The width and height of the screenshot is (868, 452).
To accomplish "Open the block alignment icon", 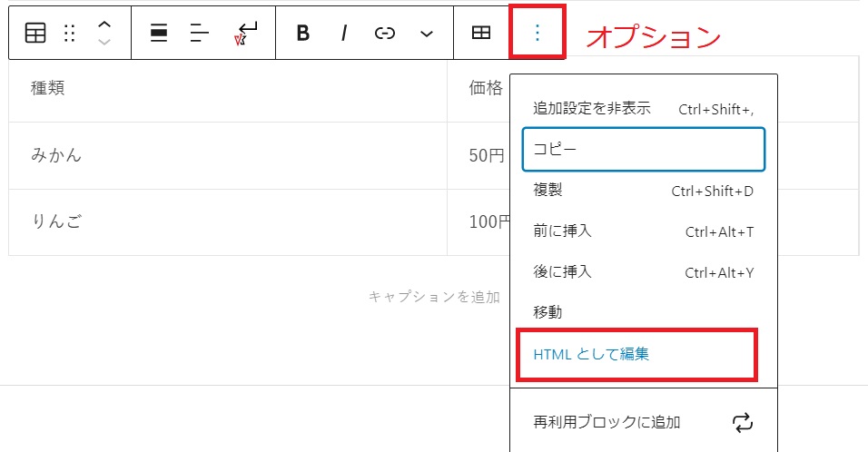I will pos(159,34).
